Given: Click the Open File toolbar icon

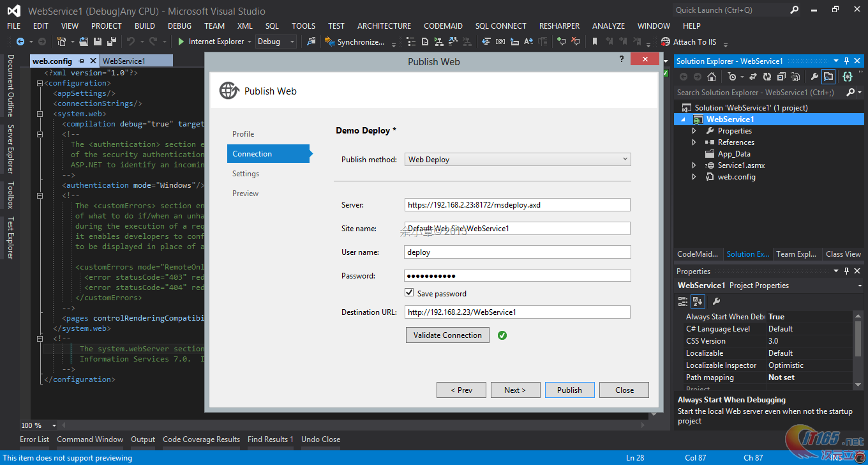Looking at the screenshot, I should (84, 42).
